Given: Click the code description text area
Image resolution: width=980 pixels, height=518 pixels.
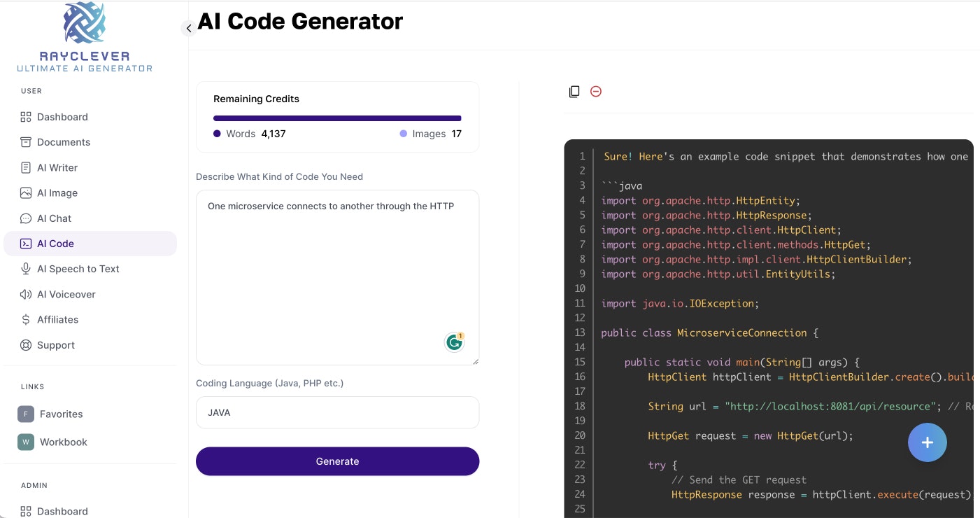Looking at the screenshot, I should [337, 277].
